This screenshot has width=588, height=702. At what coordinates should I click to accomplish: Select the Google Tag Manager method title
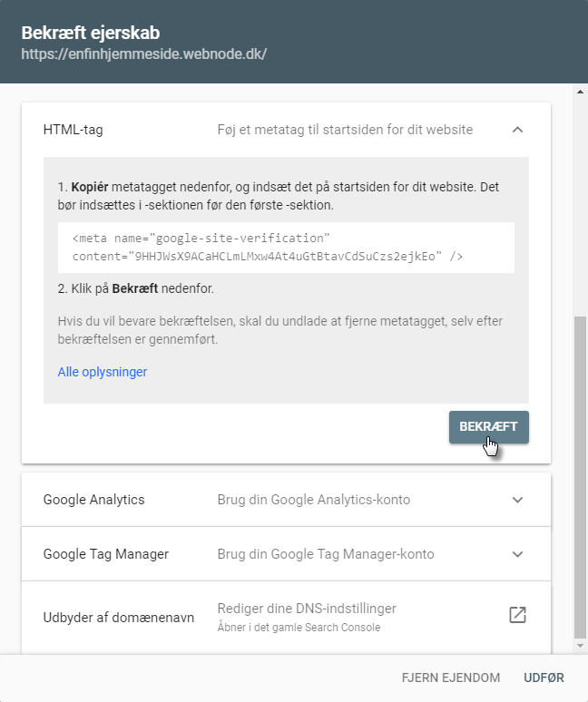[105, 554]
